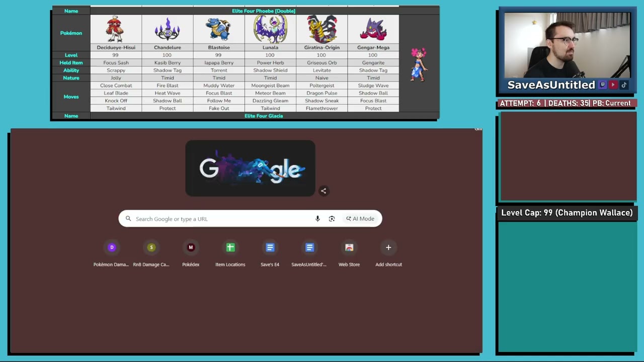Select the Muddy Water move cell
The height and width of the screenshot is (362, 644).
[219, 85]
